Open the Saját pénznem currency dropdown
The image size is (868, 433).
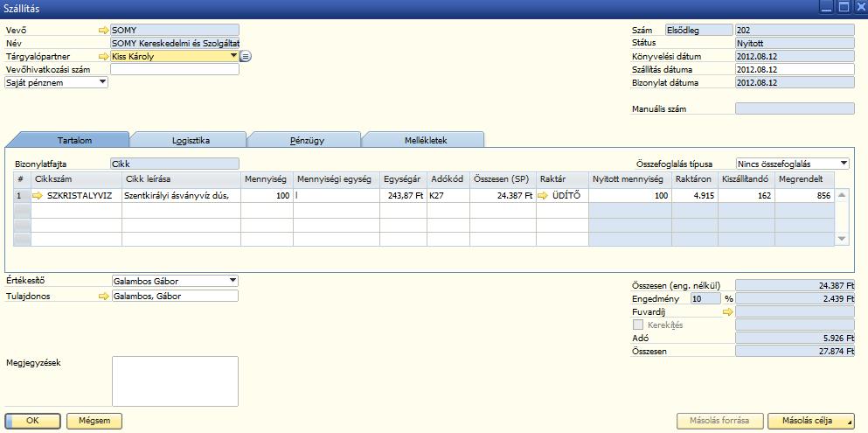point(102,82)
